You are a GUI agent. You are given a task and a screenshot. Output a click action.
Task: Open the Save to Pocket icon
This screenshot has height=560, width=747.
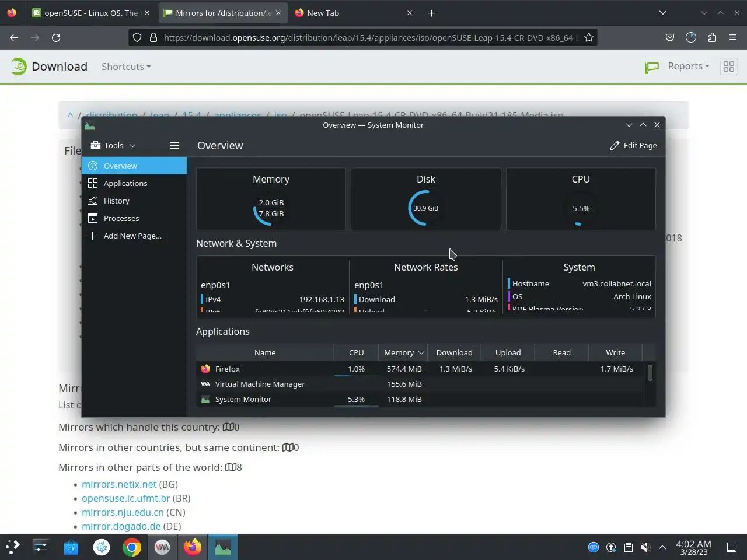tap(670, 37)
